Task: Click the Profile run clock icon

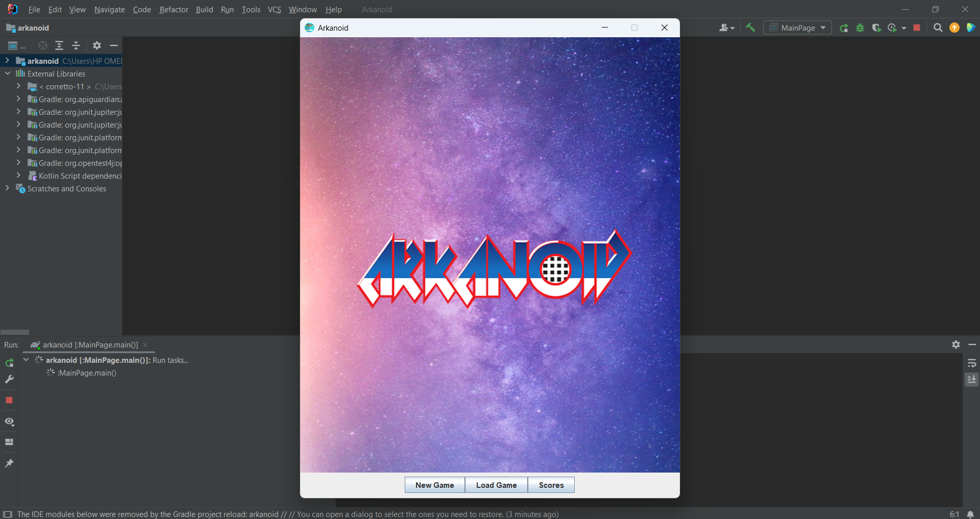Action: tap(892, 28)
